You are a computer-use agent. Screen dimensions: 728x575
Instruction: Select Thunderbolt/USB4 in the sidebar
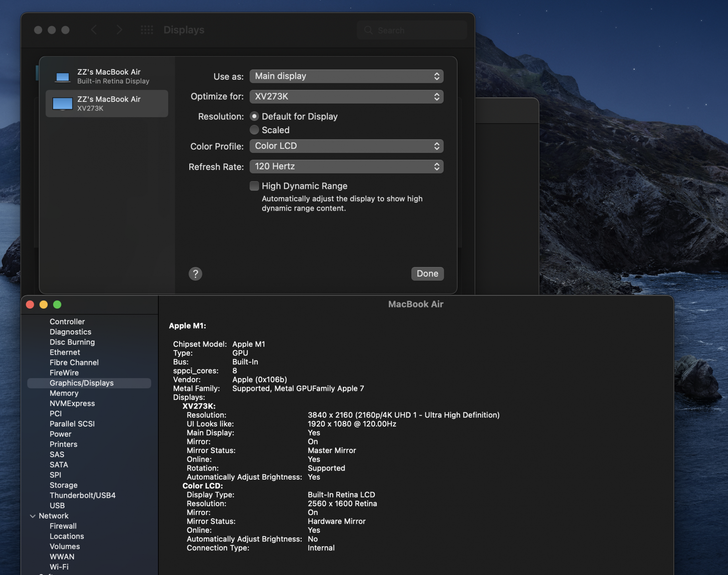click(x=83, y=495)
